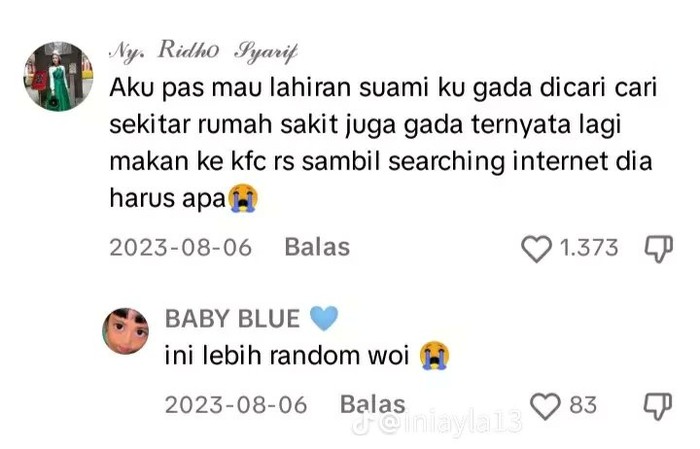
Task: Dislike the comment with 1.373 likes
Action: click(x=658, y=249)
